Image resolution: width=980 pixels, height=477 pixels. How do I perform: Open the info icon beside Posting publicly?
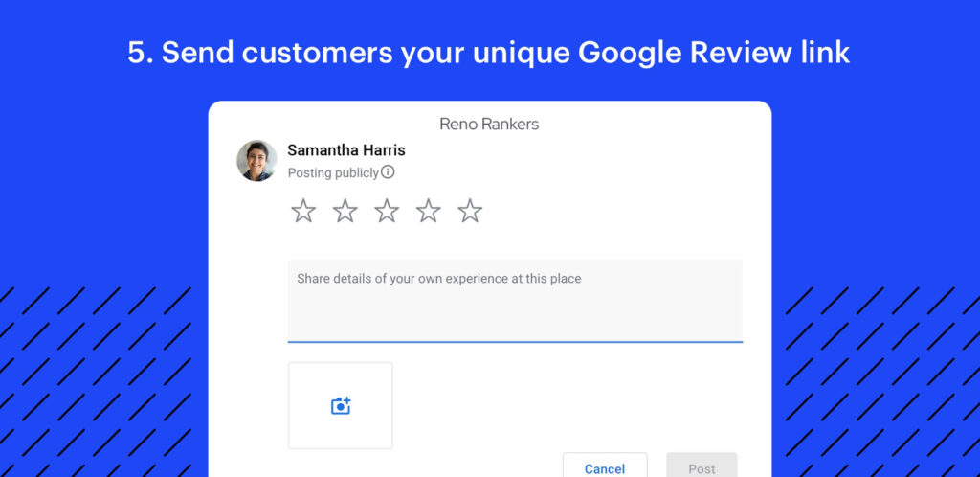pyautogui.click(x=389, y=171)
